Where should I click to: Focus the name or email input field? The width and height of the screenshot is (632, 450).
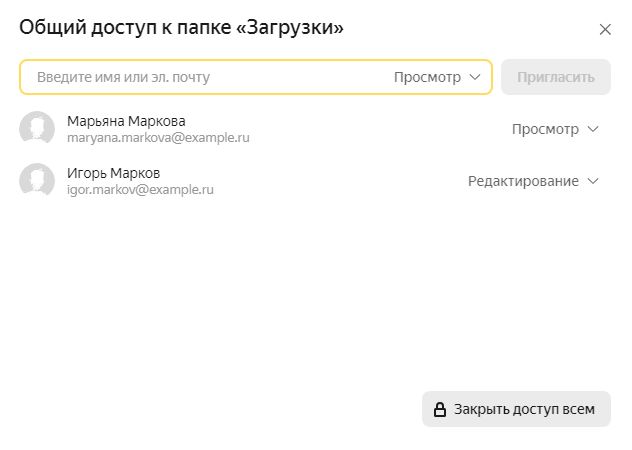[200, 77]
